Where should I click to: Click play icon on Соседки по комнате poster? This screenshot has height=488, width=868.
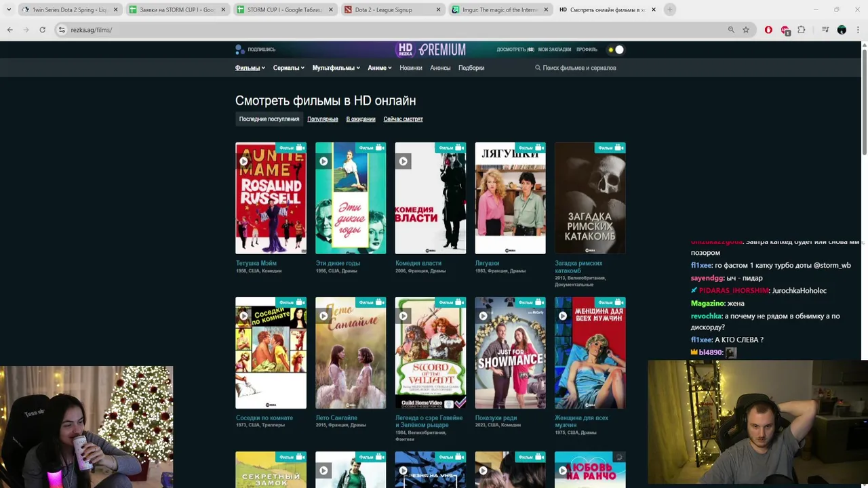[x=243, y=316]
